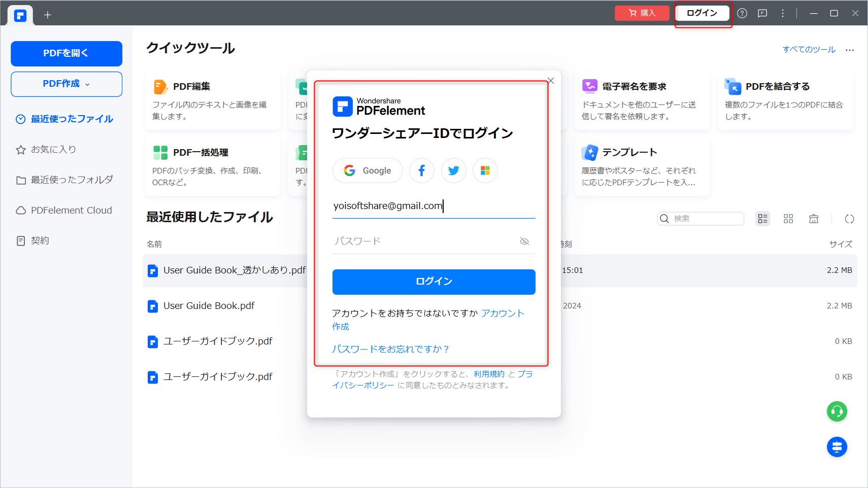Open the green support headset icon

(x=837, y=411)
